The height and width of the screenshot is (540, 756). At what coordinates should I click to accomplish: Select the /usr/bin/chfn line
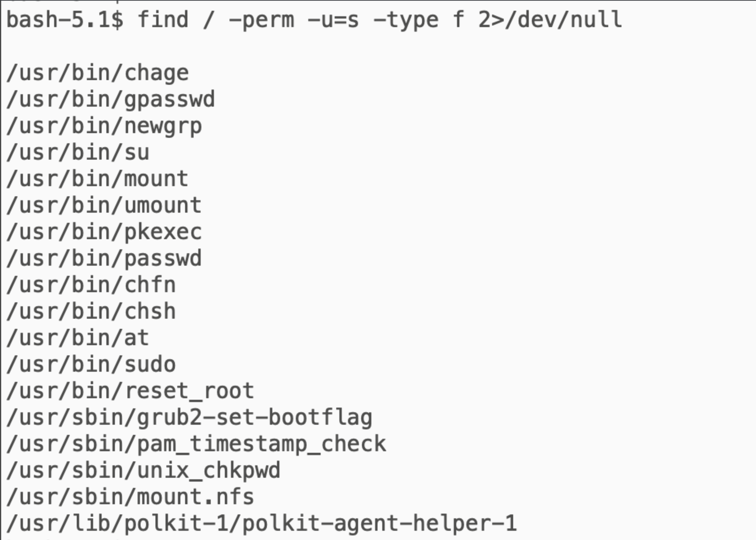(x=91, y=285)
